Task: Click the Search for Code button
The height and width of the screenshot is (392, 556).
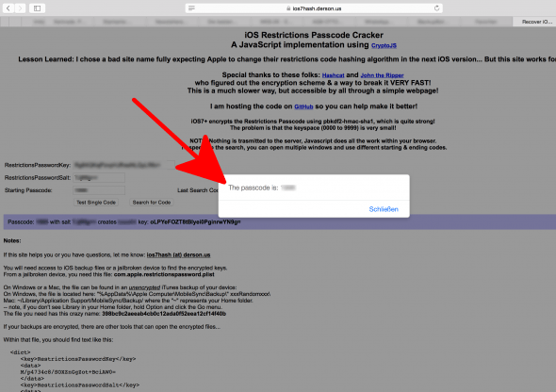Action: tap(152, 203)
